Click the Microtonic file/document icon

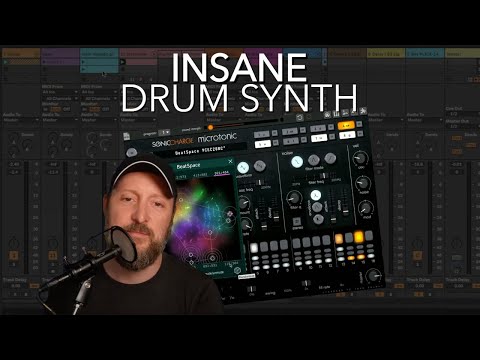[127, 136]
